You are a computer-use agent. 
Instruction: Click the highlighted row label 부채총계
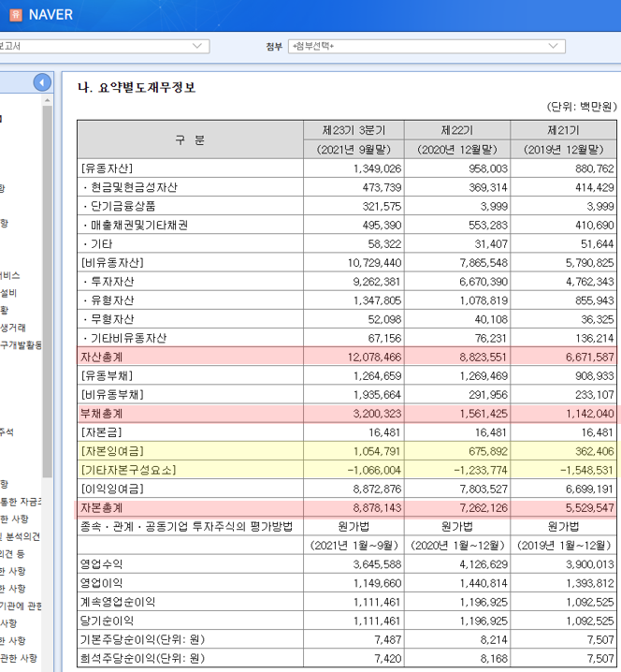[102, 414]
